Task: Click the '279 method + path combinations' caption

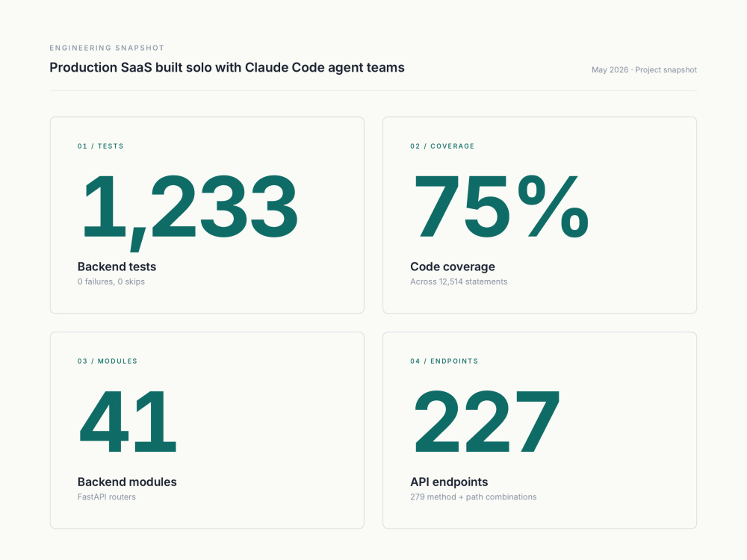Action: point(473,497)
